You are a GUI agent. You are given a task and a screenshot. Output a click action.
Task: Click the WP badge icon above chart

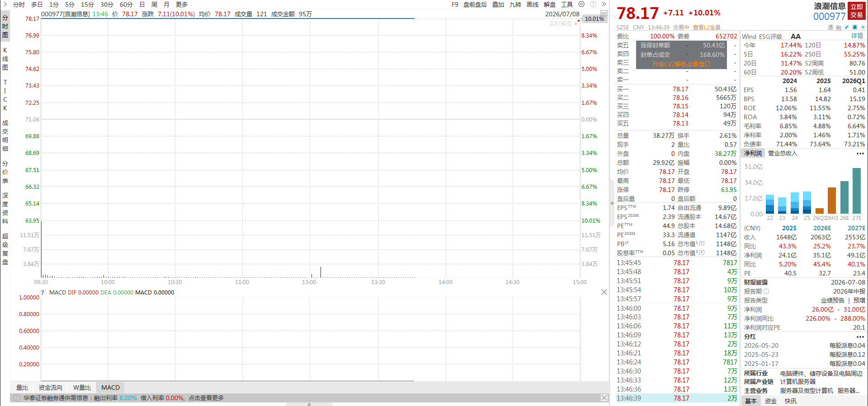tap(604, 14)
